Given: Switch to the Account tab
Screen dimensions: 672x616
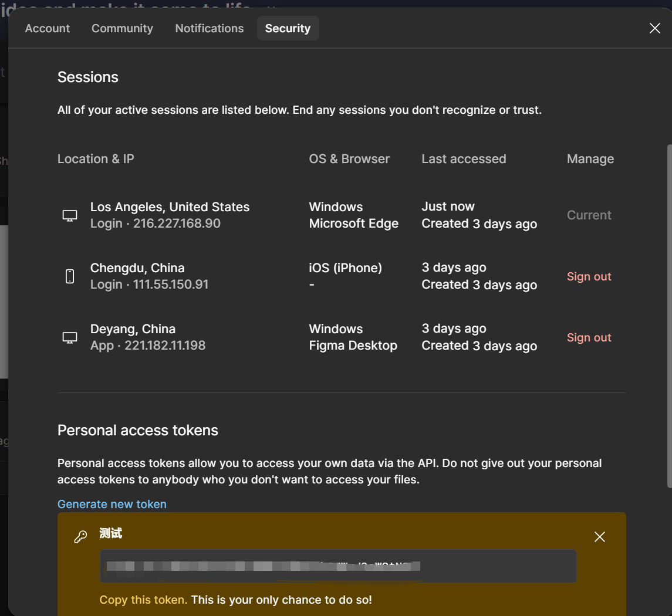Looking at the screenshot, I should coord(48,28).
